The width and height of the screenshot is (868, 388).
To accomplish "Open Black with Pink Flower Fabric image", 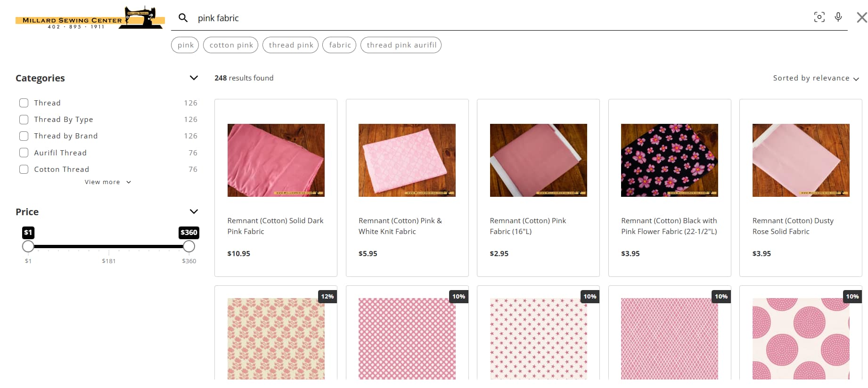I will (669, 160).
